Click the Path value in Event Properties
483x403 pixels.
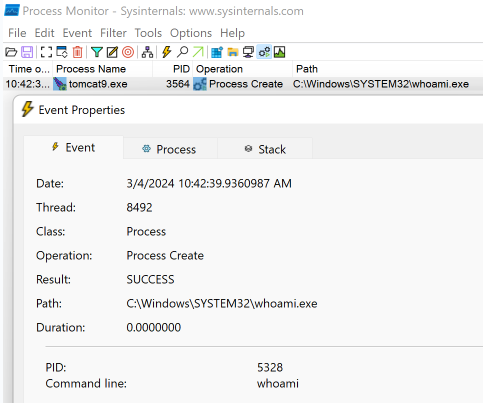[222, 303]
